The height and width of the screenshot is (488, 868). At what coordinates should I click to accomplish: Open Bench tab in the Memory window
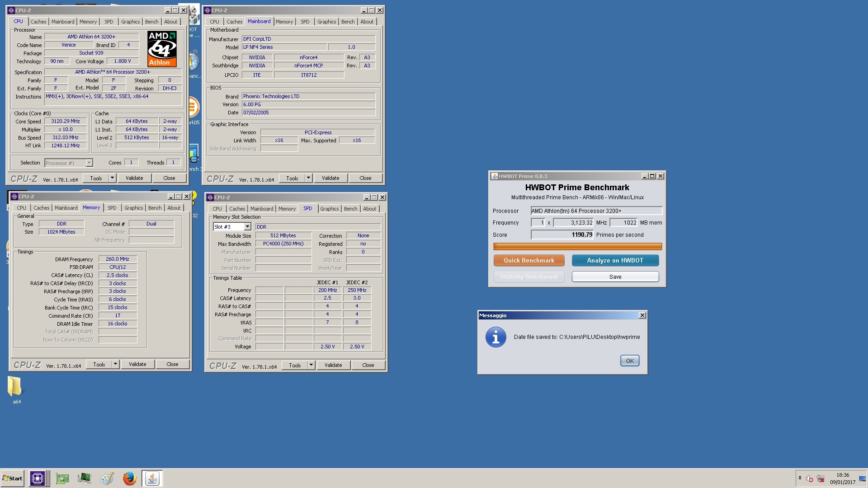pos(155,208)
